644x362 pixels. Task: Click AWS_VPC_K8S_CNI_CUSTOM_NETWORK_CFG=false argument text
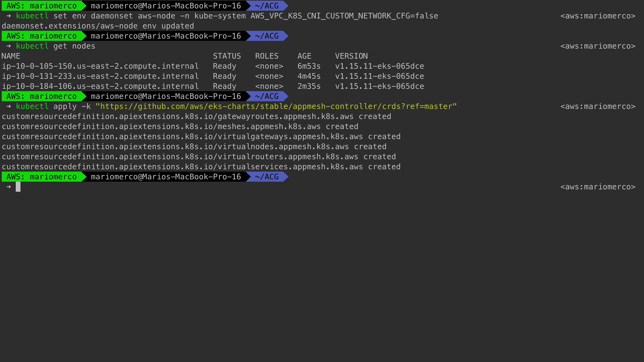[344, 16]
